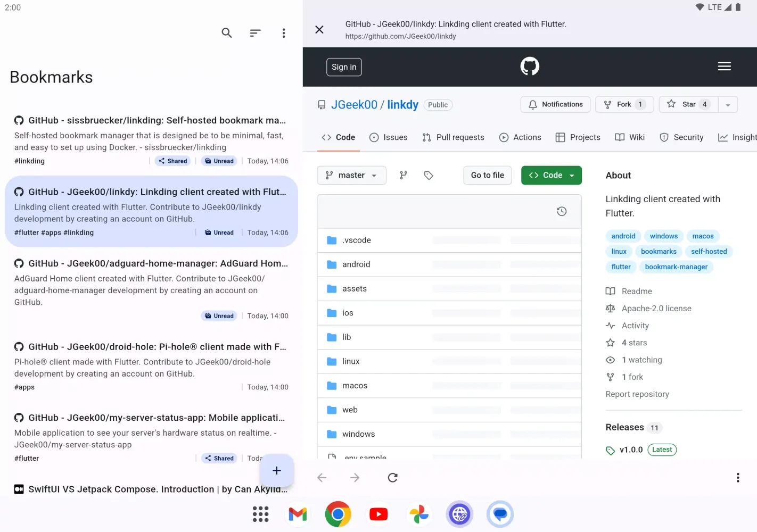Launch Chrome from the taskbar
The width and height of the screenshot is (757, 532).
tap(338, 514)
